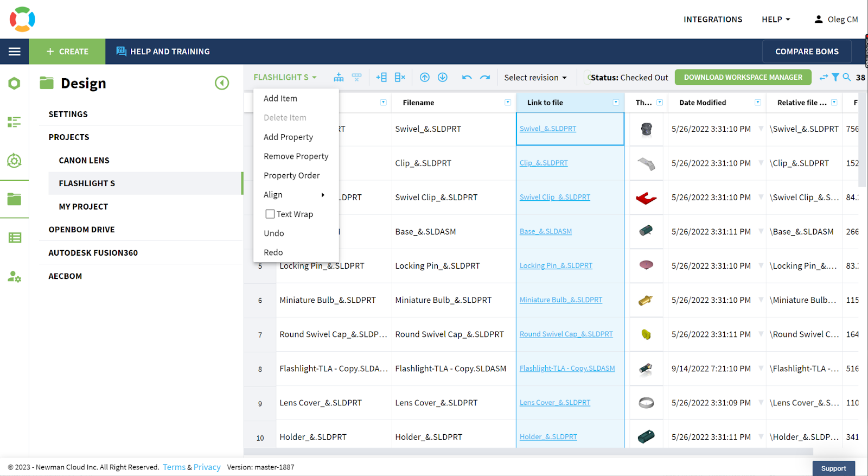Open the table-rows sidebar icon
This screenshot has height=476, width=868.
15,238
